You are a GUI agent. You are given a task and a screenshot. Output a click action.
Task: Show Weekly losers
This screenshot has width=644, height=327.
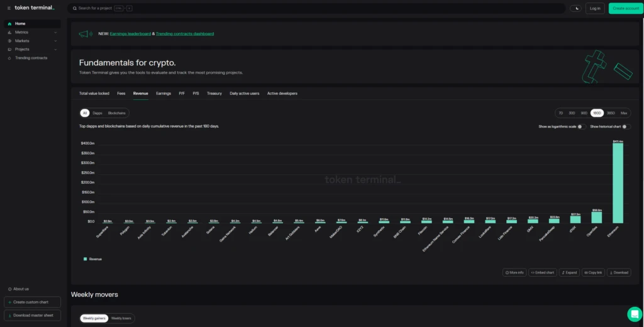coord(121,318)
